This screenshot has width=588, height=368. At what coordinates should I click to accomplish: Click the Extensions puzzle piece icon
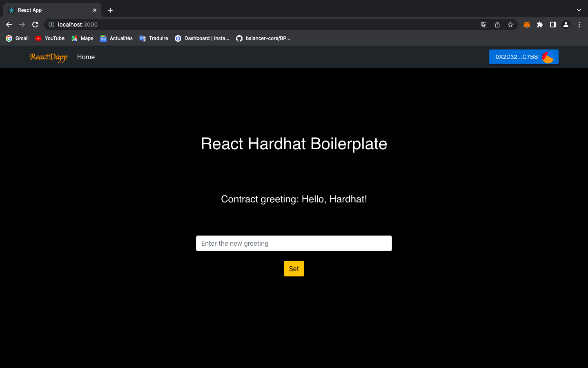click(539, 25)
